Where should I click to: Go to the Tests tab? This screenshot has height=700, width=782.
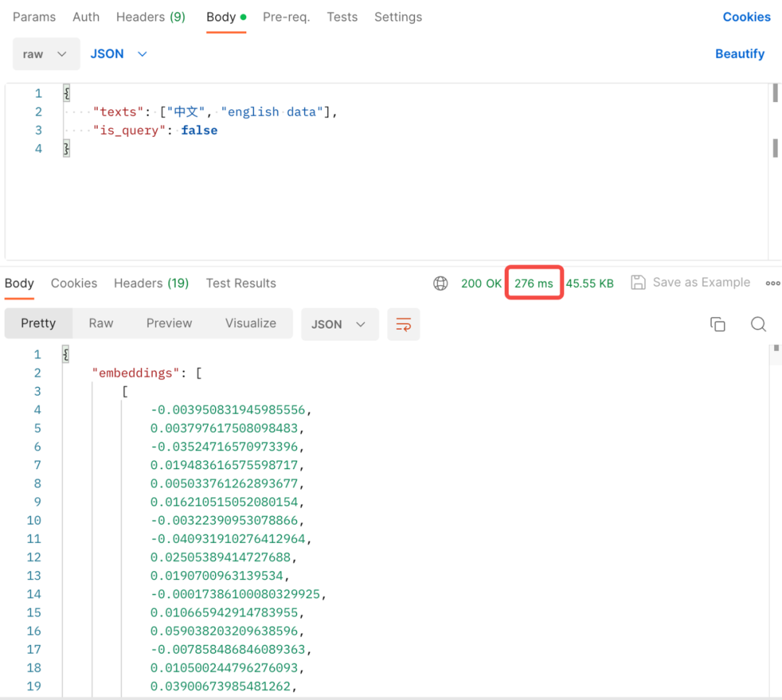tap(342, 17)
